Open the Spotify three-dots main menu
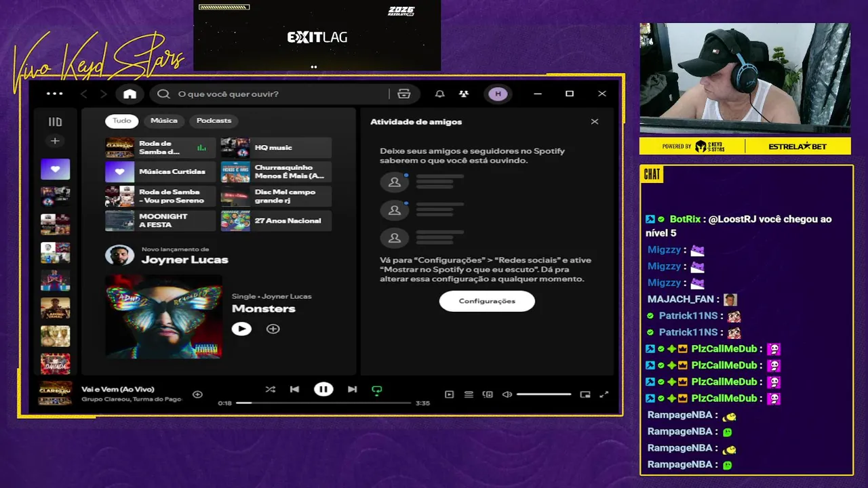The image size is (868, 488). pyautogui.click(x=54, y=94)
